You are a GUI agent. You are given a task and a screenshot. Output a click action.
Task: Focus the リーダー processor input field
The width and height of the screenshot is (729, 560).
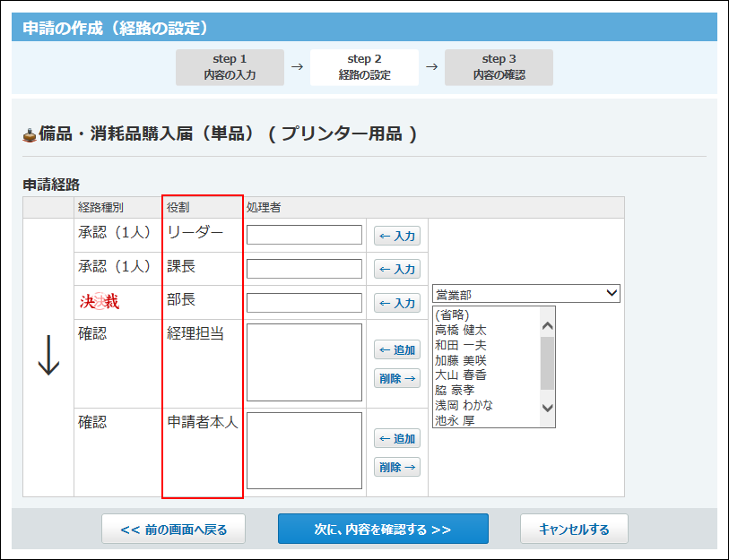[x=304, y=235]
